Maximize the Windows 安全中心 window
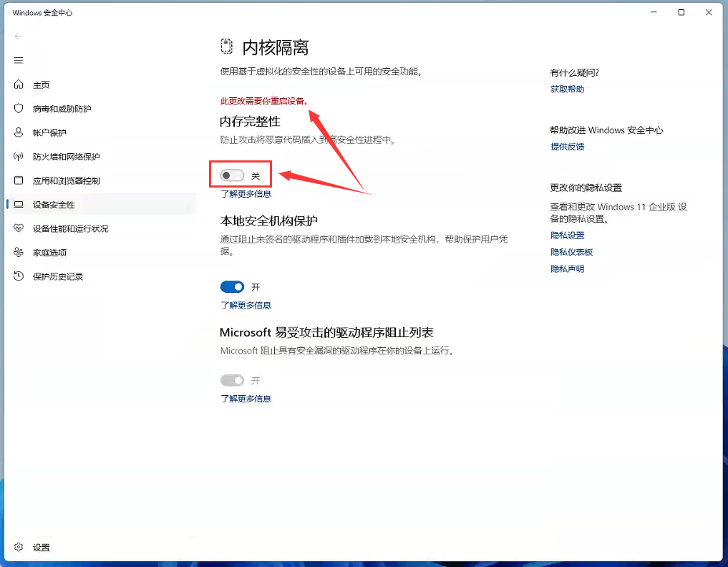Viewport: 728px width, 567px height. tap(681, 12)
